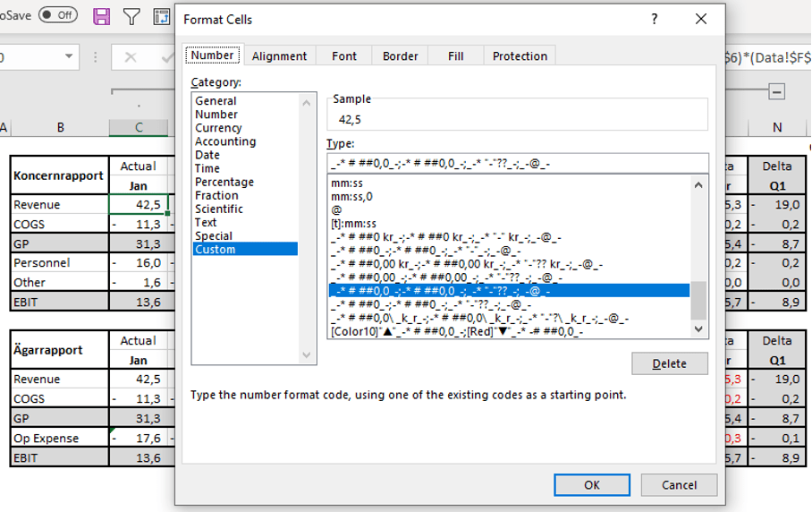812x512 pixels.
Task: Click the Cancel button
Action: (679, 485)
